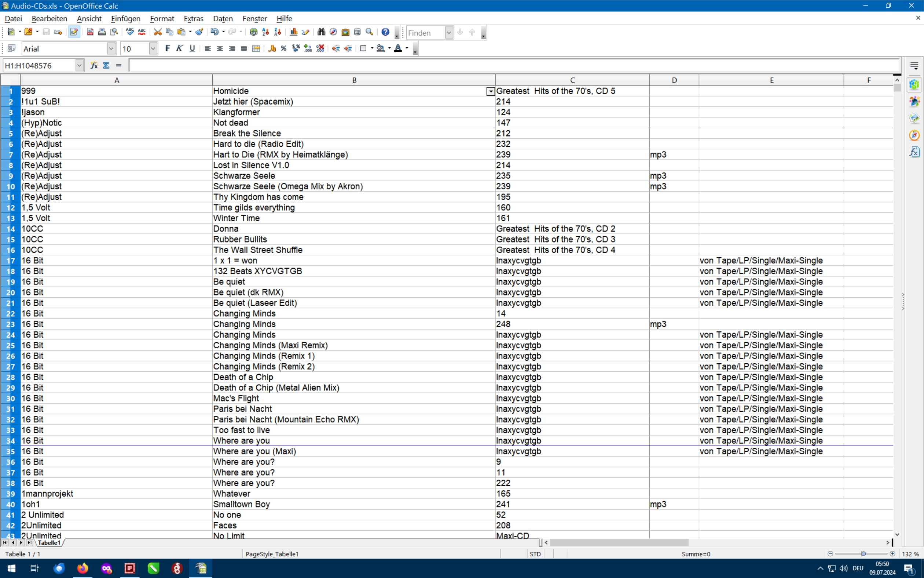This screenshot has width=924, height=578.
Task: Click the Accept equals button
Action: 119,65
